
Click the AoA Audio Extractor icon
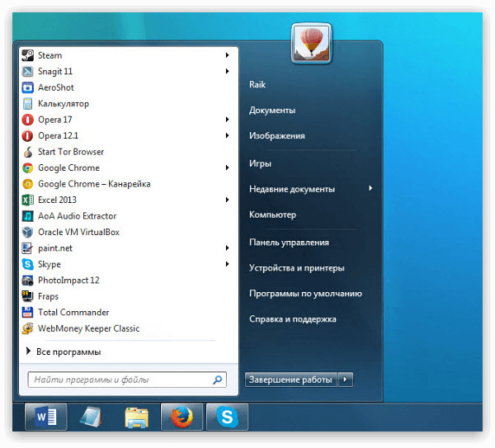click(28, 216)
